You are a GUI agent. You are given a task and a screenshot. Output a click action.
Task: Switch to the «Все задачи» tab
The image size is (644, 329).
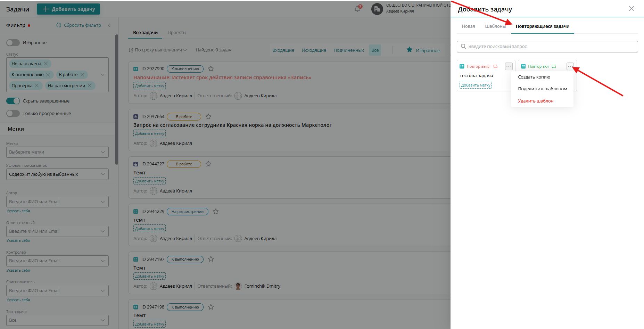coord(145,33)
